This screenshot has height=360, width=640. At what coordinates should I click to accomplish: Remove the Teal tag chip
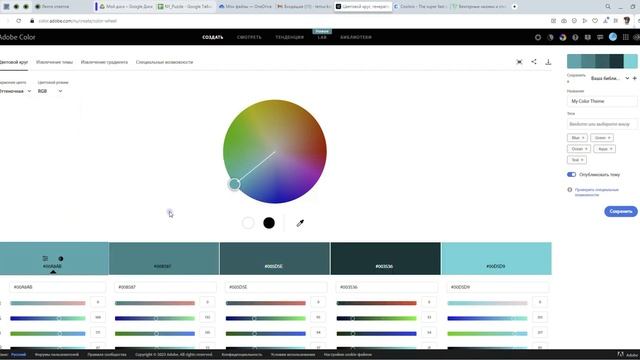582,160
